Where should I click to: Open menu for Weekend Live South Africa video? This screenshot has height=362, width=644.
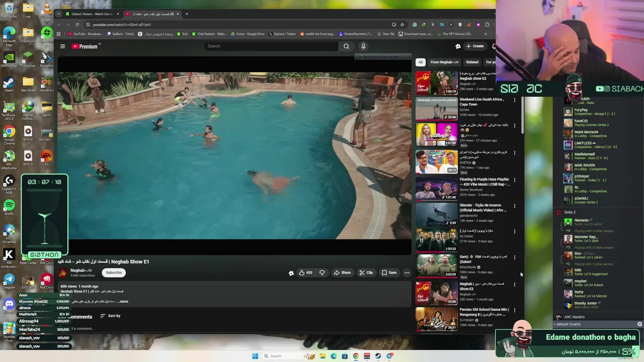point(514,100)
